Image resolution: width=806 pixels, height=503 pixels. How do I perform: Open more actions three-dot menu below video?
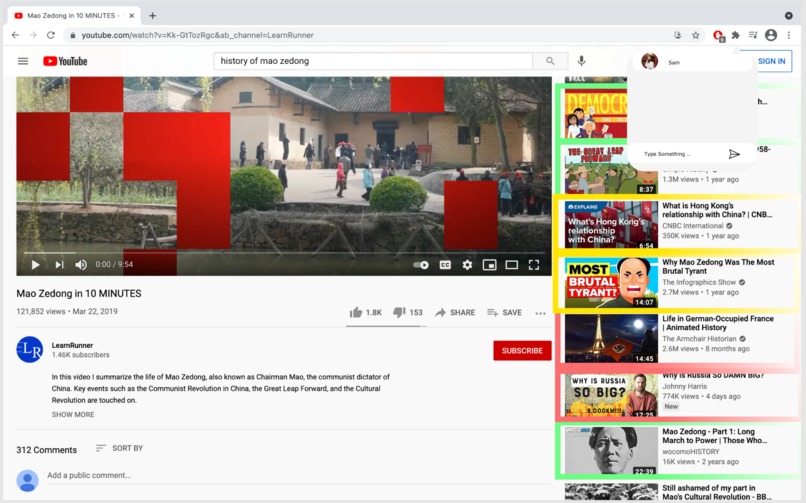click(x=540, y=313)
